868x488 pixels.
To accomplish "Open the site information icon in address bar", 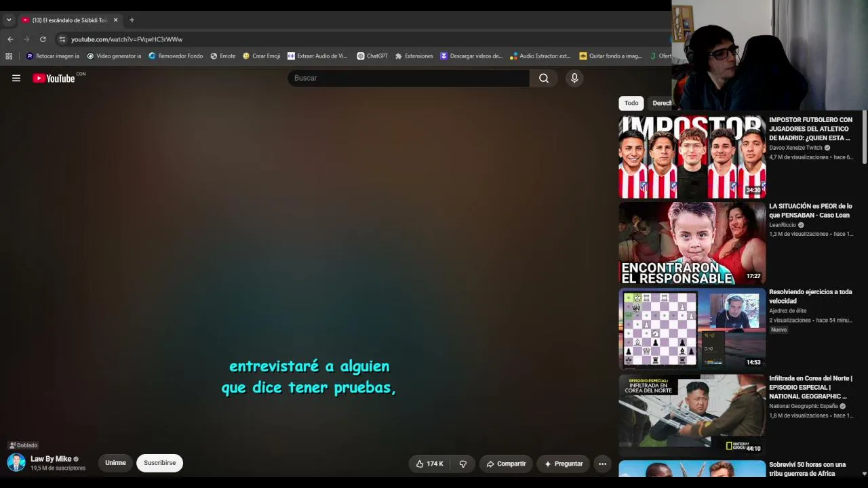I will (x=62, y=39).
